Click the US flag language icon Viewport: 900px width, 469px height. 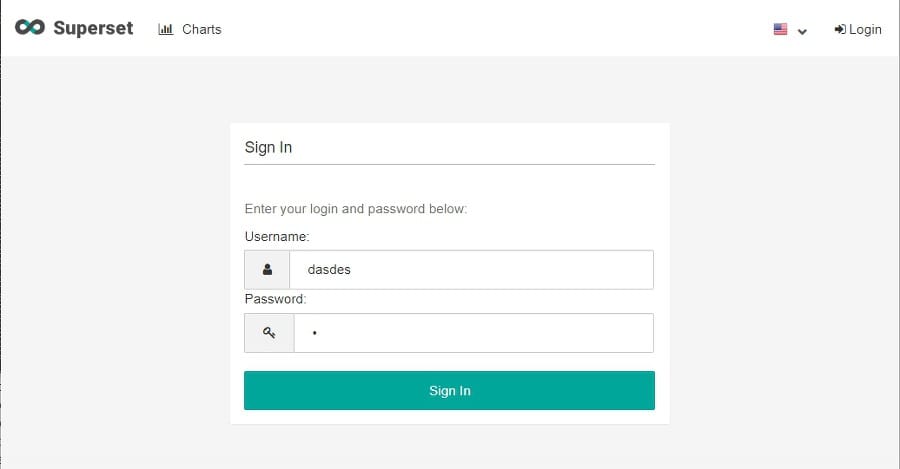(x=781, y=30)
